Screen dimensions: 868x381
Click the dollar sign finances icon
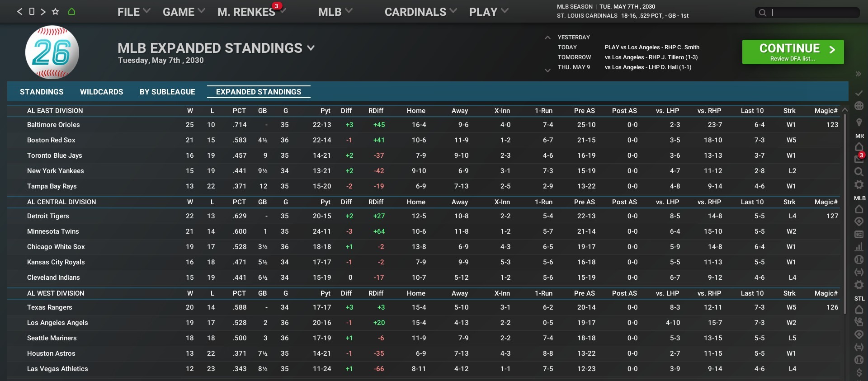tap(859, 373)
